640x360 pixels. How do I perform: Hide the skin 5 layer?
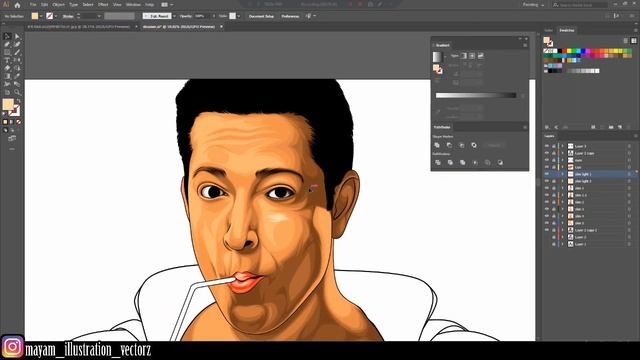tap(547, 223)
